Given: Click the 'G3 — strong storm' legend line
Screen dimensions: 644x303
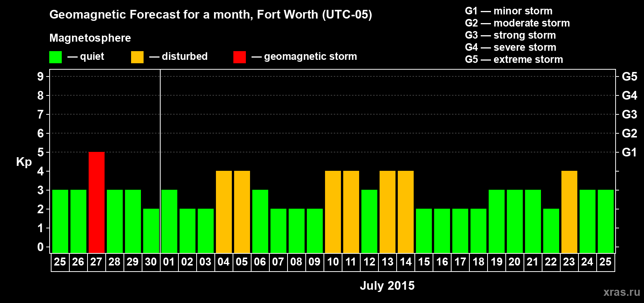Looking at the screenshot, I should pyautogui.click(x=510, y=35).
